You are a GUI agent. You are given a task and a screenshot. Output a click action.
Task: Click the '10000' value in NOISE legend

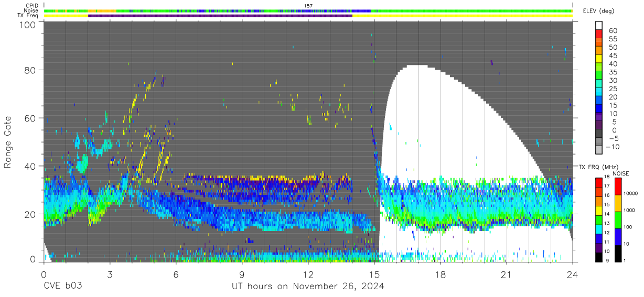click(x=631, y=193)
